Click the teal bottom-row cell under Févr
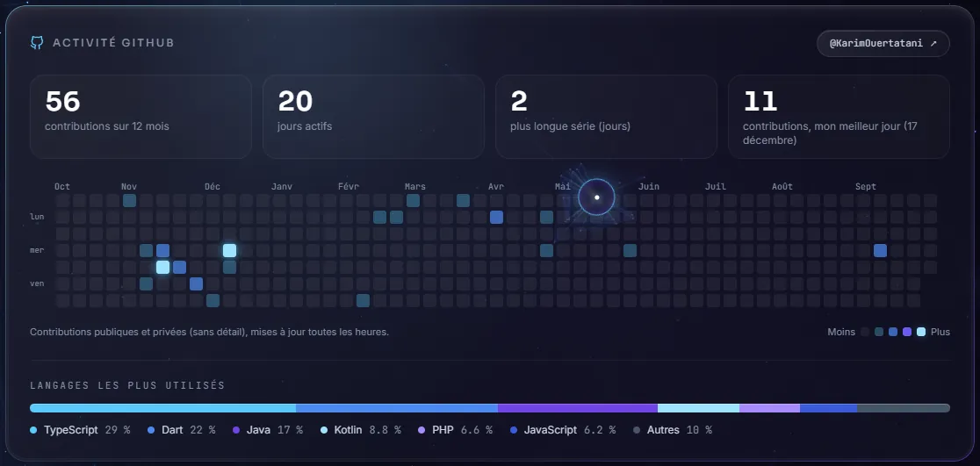 coord(364,300)
